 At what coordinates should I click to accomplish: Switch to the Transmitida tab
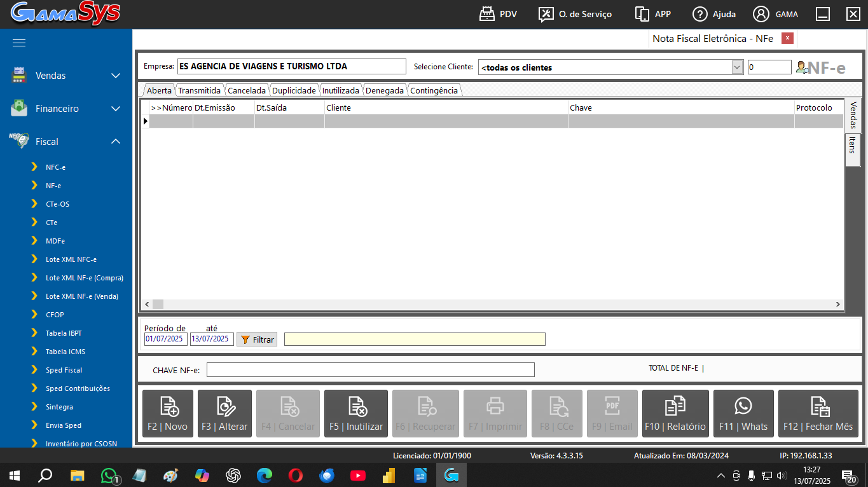[x=199, y=91]
